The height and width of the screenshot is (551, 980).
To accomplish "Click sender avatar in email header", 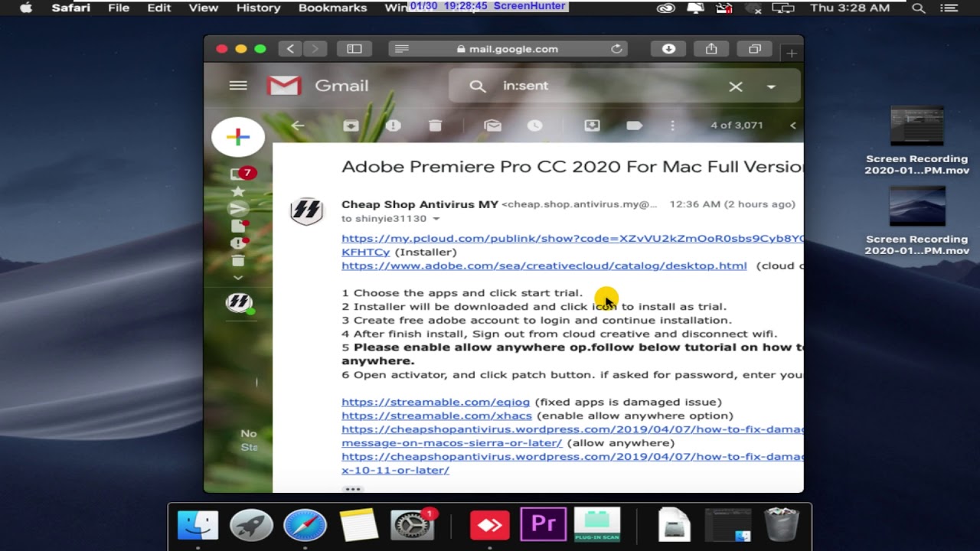I will [306, 210].
